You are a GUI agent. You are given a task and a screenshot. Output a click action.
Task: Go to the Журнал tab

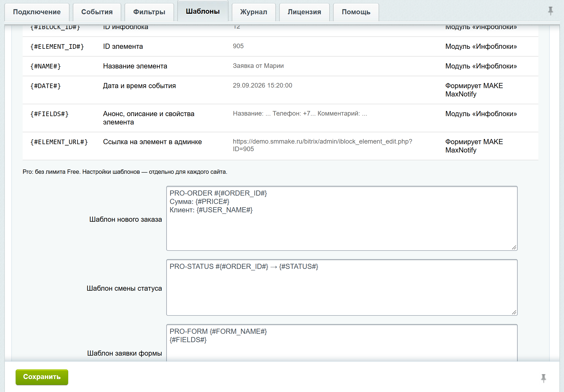pos(254,12)
